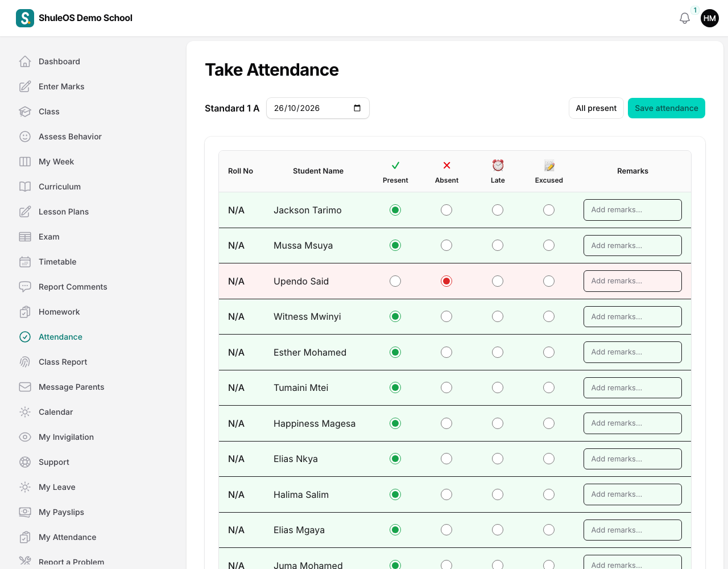Mark Witness Mwinyi as Excused
Screen dimensions: 728x569
click(549, 316)
